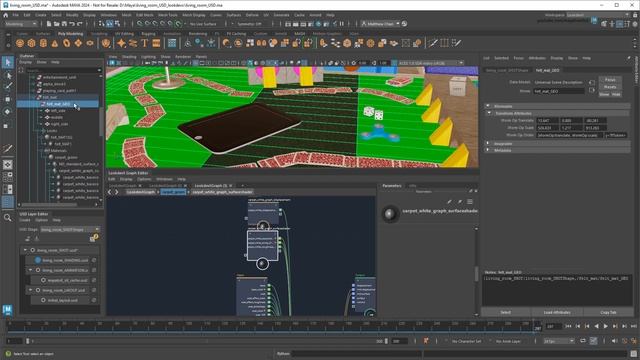This screenshot has height=360, width=640.
Task: Click the Maya home icon in menu bar
Action: click(x=5, y=15)
